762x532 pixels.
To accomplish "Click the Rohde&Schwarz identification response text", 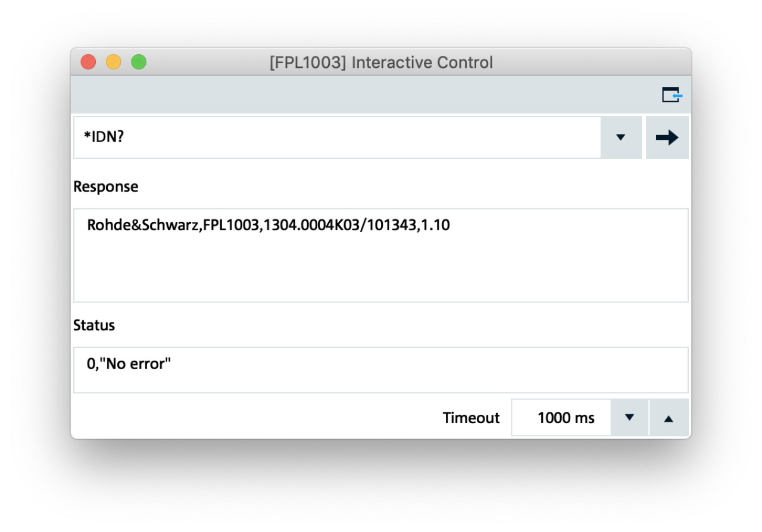I will click(x=268, y=226).
